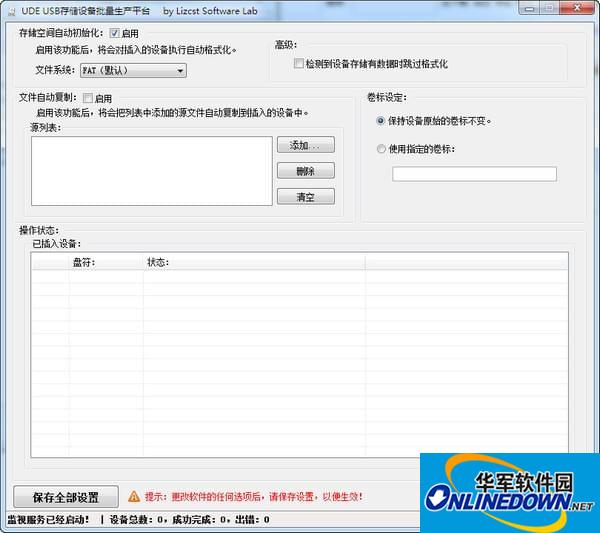Select 使用指定的卷标 radio option
The height and width of the screenshot is (533, 600).
[381, 148]
